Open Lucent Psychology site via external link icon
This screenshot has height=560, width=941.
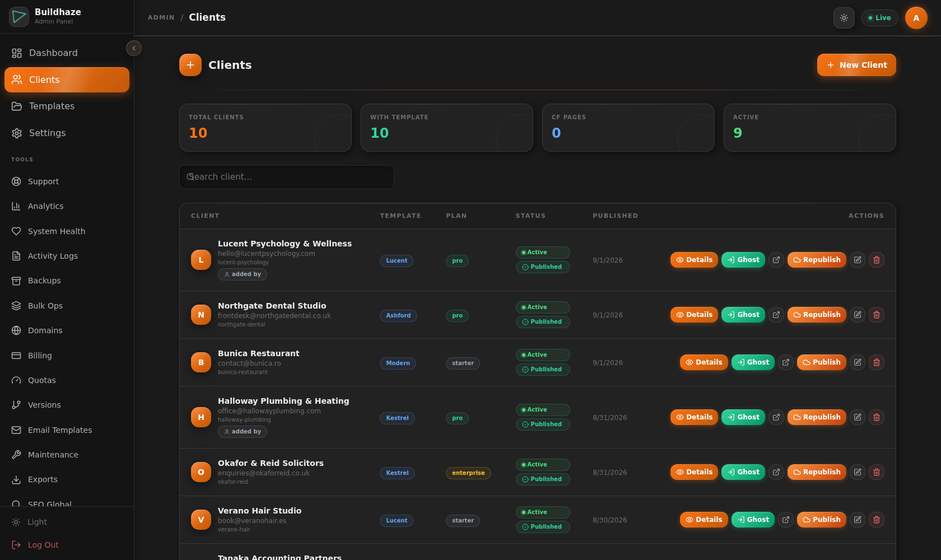pos(776,260)
